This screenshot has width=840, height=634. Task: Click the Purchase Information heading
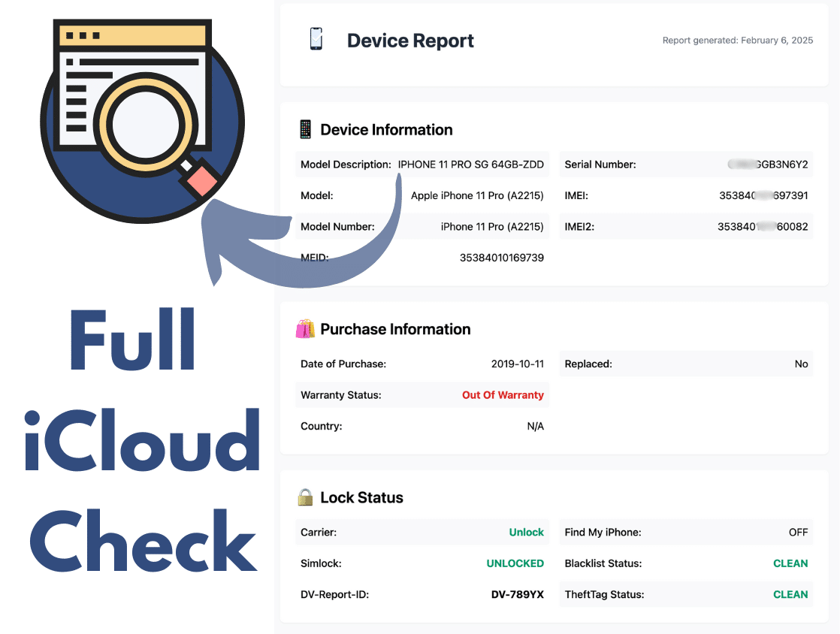click(x=395, y=329)
